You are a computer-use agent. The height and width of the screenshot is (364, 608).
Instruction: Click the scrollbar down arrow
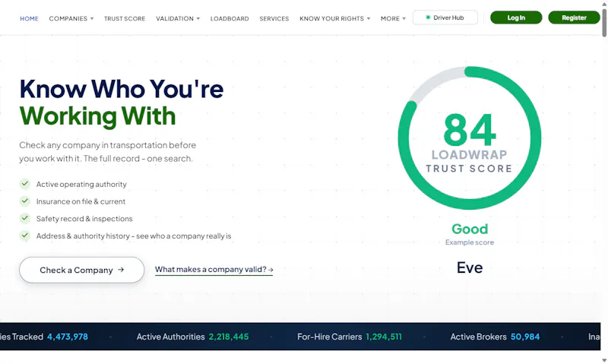click(604, 360)
